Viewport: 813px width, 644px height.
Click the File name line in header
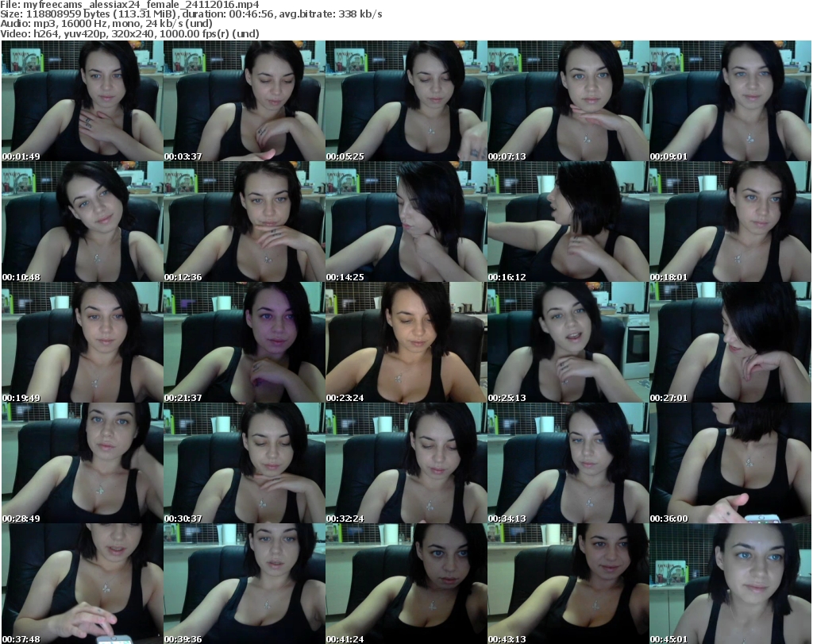pyautogui.click(x=129, y=5)
